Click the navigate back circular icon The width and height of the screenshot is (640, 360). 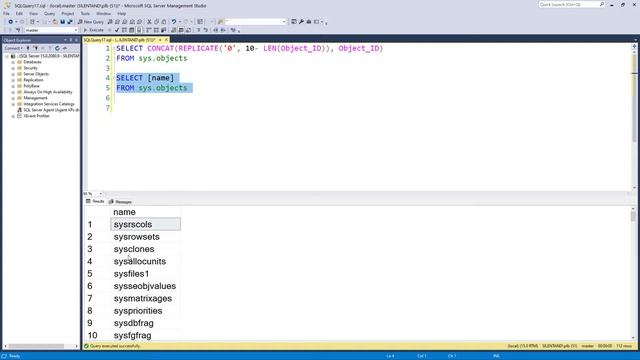point(10,22)
